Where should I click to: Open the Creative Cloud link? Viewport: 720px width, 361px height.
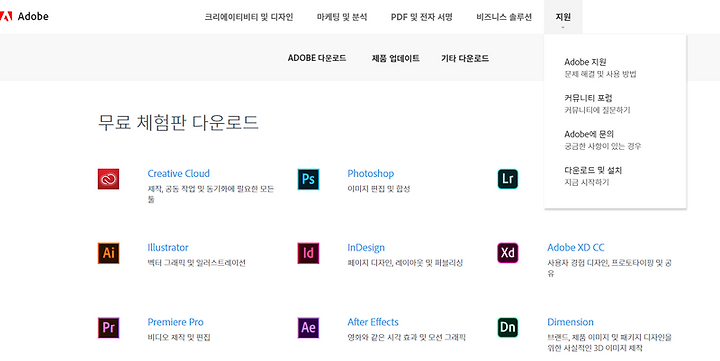click(178, 174)
